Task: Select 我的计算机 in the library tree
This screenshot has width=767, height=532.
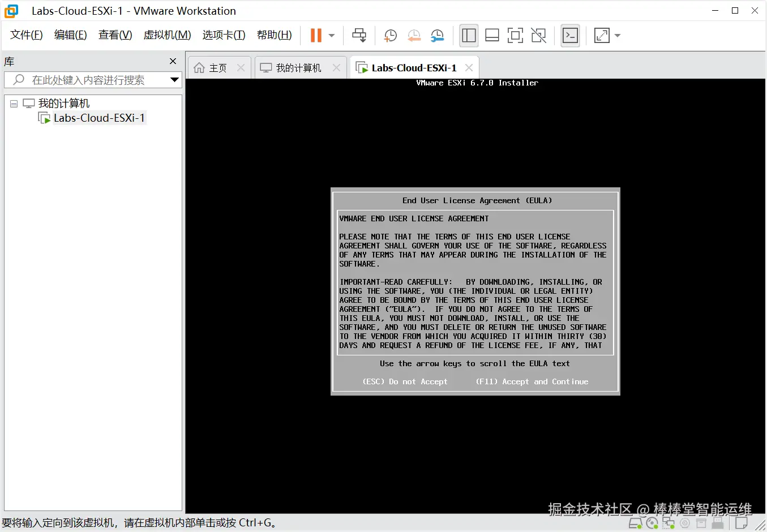Action: point(63,104)
